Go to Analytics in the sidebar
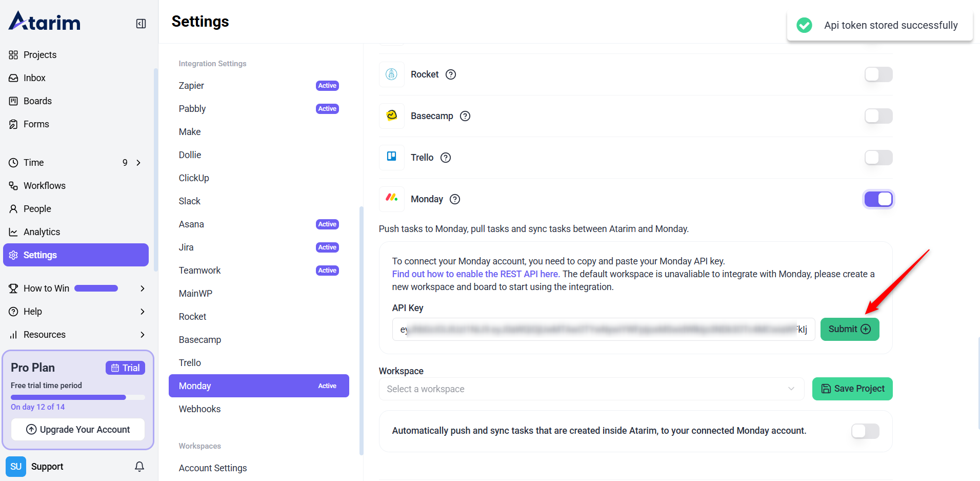980x481 pixels. coord(42,232)
